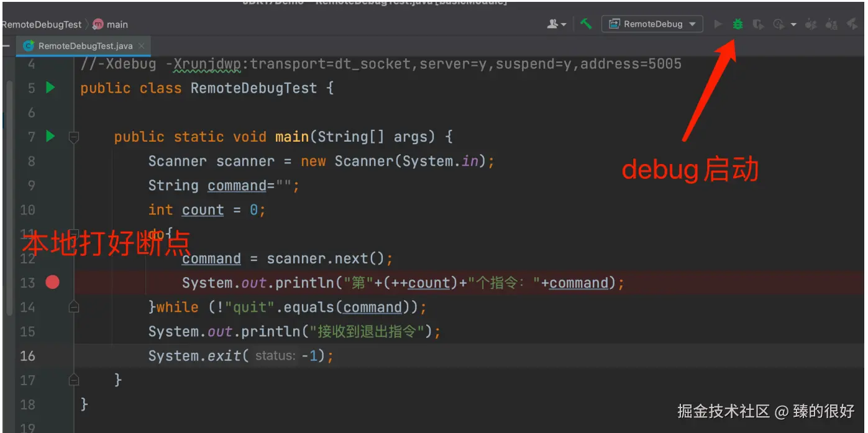Start debugging with the green bug icon
Image resolution: width=868 pixels, height=433 pixels.
pos(738,24)
